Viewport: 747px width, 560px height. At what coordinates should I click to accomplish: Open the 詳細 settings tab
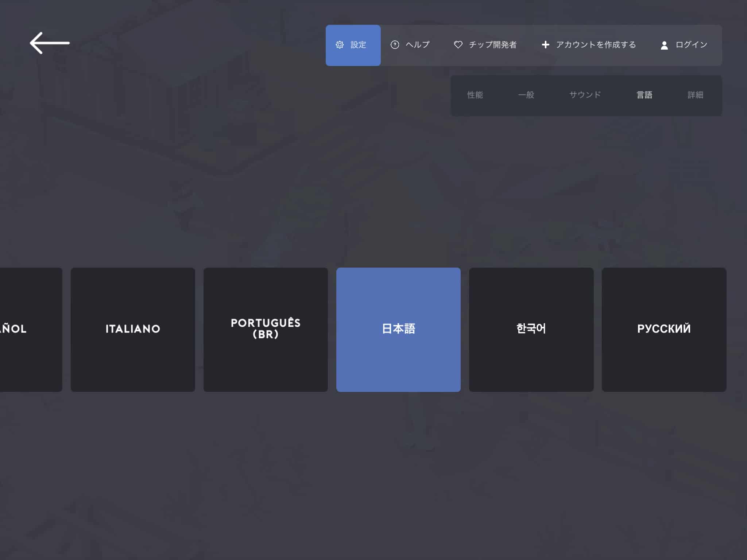tap(695, 95)
